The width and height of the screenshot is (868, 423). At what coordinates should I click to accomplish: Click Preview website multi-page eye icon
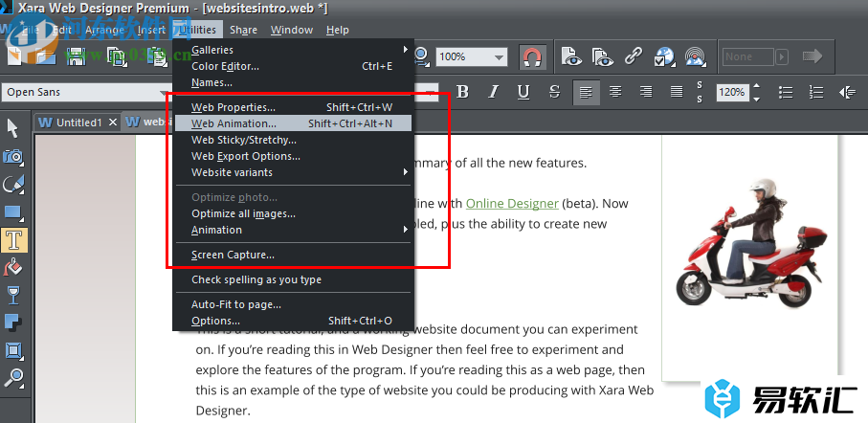point(602,56)
